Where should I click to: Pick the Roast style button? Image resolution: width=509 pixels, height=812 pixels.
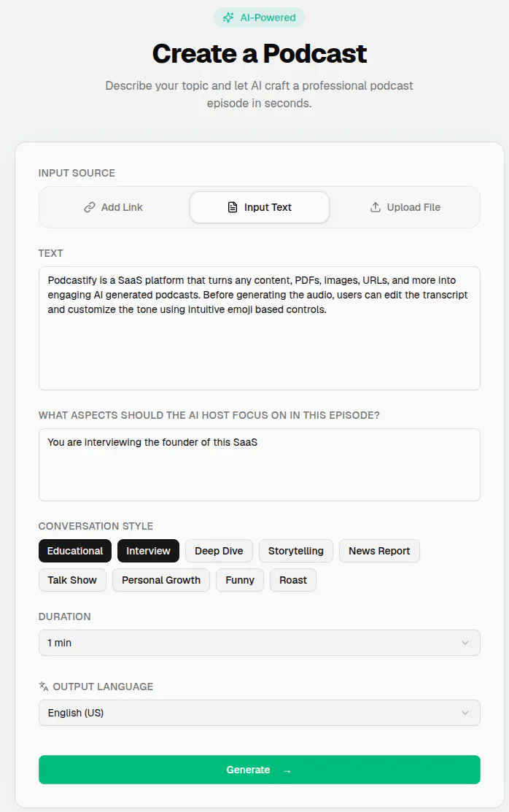click(x=293, y=580)
